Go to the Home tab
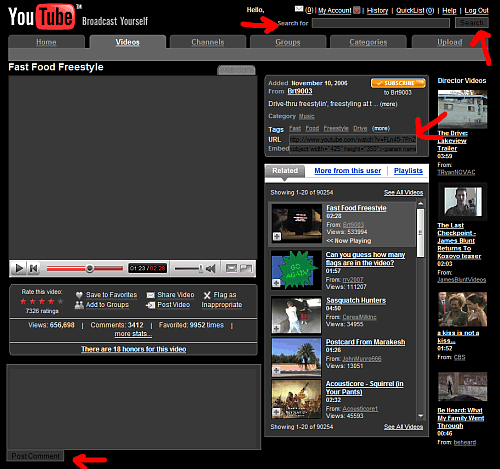Viewport: 500px width, 469px height. click(46, 42)
